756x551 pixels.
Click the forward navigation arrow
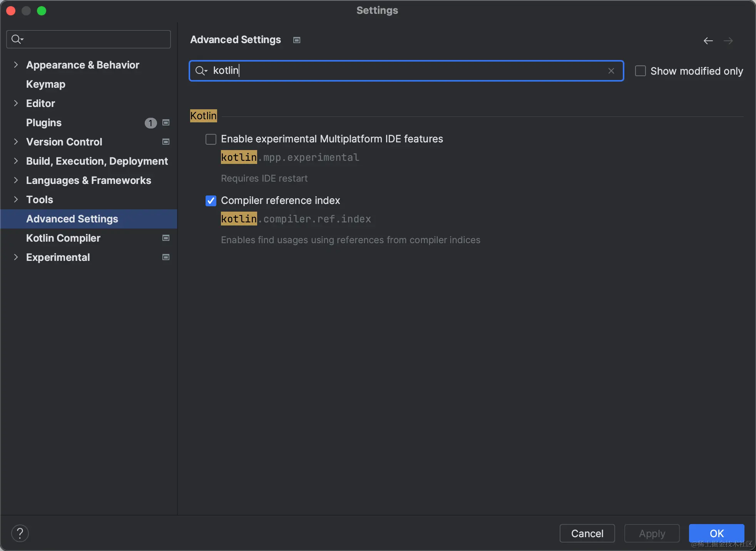728,41
